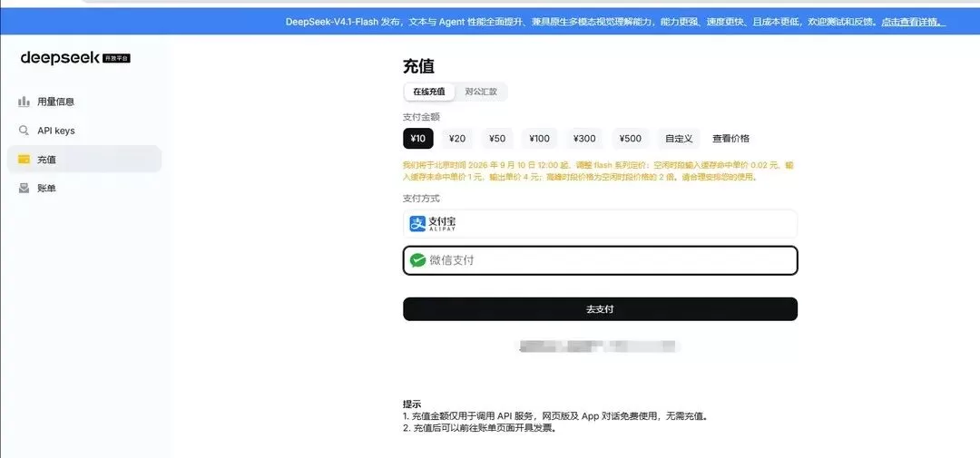Viewport: 980px width, 458px height.
Task: Switch to 对公汇款 tab
Action: [481, 92]
